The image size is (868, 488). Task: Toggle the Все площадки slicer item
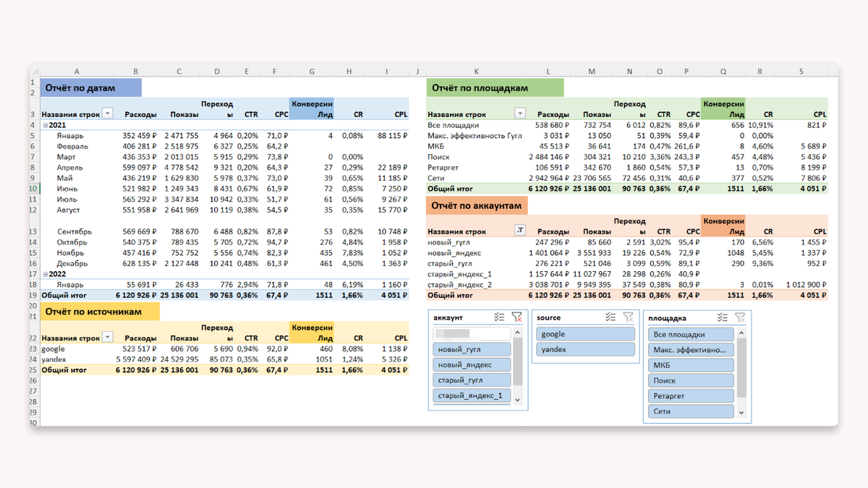[x=692, y=335]
